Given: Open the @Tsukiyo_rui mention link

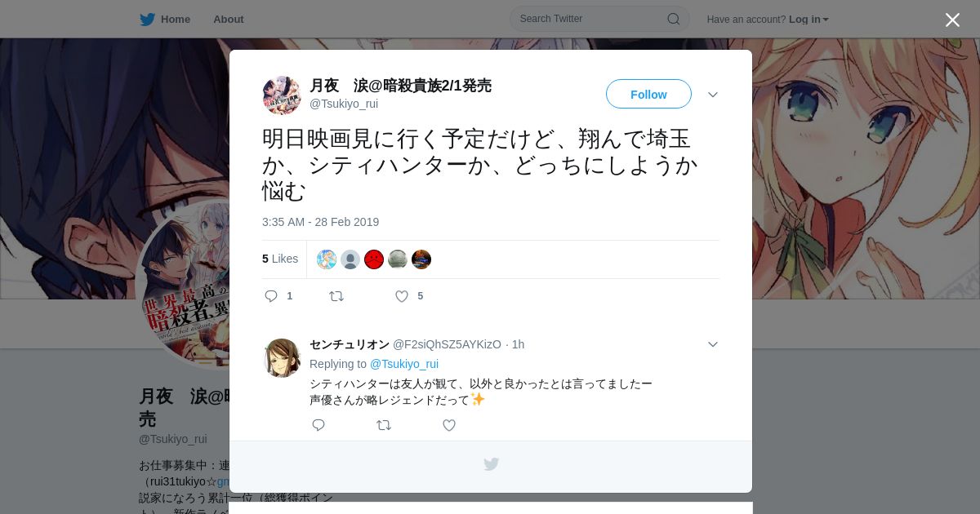Looking at the screenshot, I should (x=404, y=364).
